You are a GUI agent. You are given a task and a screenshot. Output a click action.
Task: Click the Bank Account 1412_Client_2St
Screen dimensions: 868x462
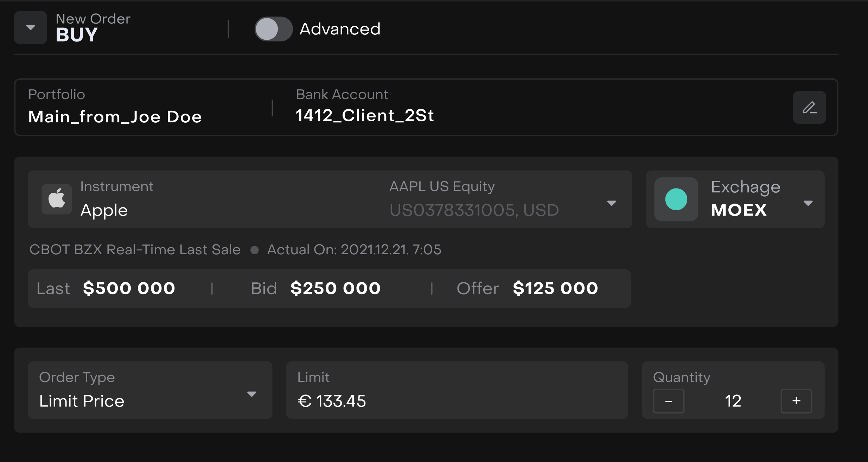[365, 115]
